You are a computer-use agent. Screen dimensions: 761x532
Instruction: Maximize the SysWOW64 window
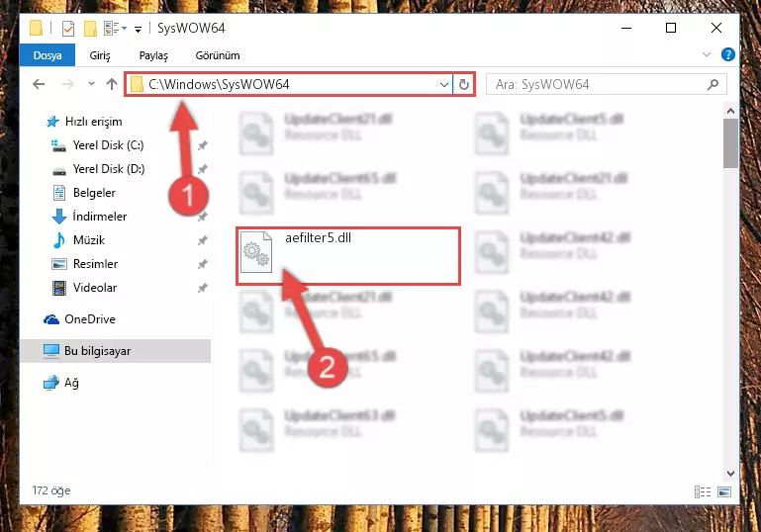point(671,28)
